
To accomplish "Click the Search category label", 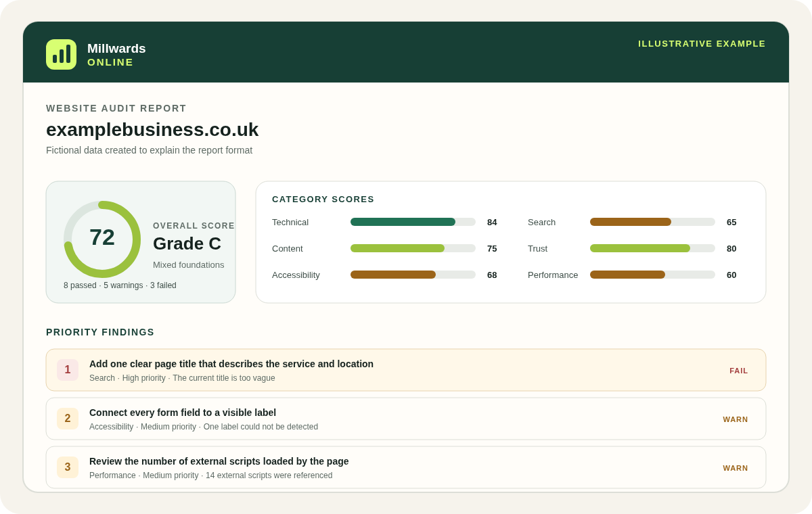I will pos(541,222).
